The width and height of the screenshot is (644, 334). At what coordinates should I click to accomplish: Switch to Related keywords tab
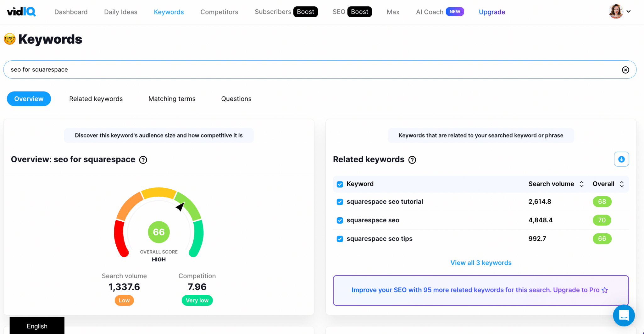[x=96, y=99]
